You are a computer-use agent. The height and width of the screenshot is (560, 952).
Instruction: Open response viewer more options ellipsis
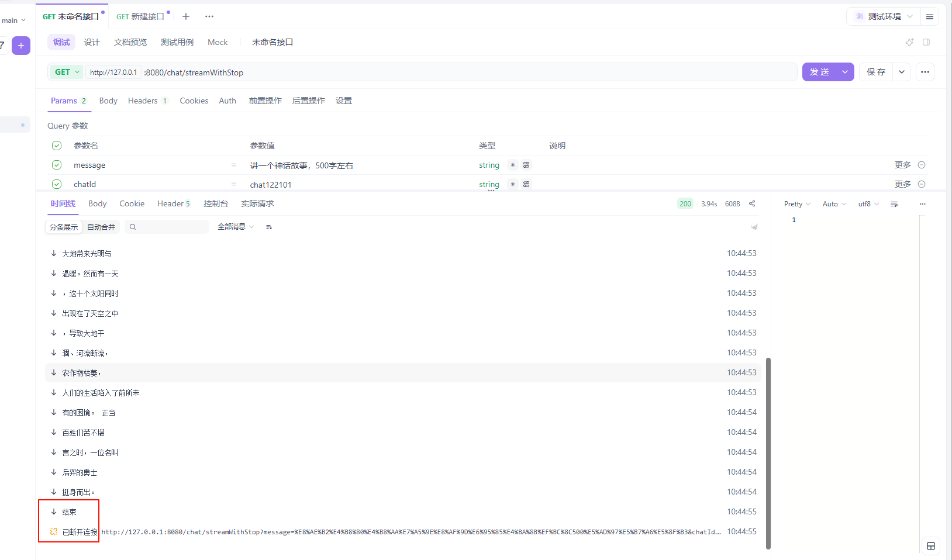pos(923,204)
